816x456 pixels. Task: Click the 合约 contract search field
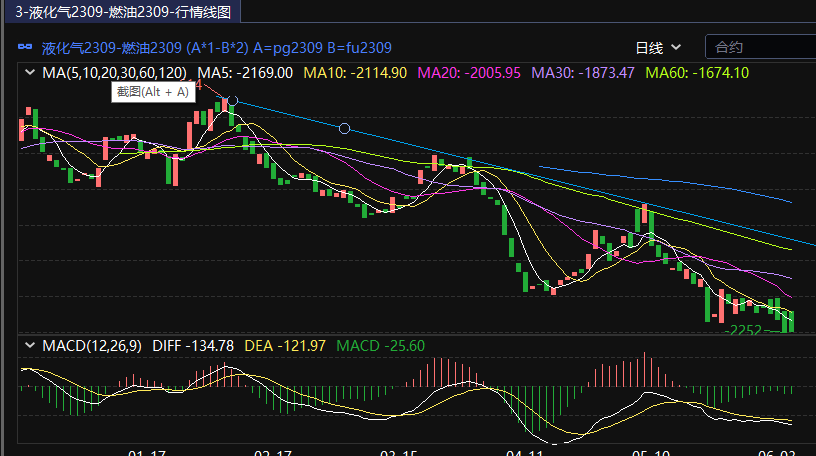tap(758, 47)
